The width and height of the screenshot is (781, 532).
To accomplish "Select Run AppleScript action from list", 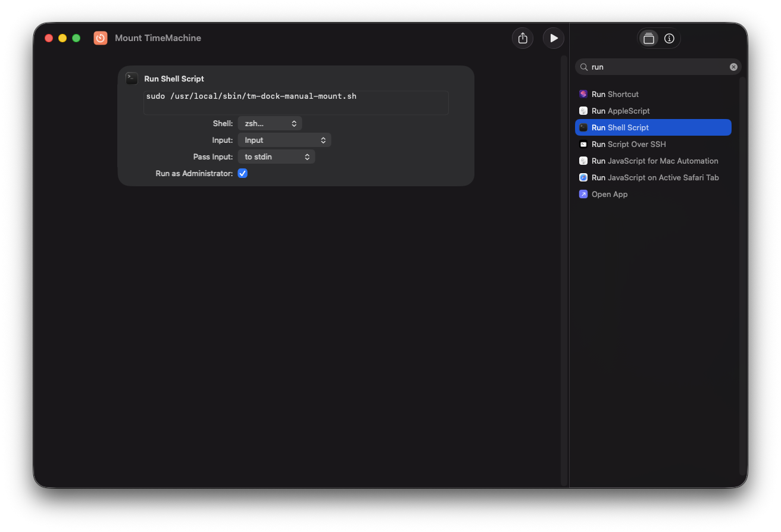I will 620,111.
